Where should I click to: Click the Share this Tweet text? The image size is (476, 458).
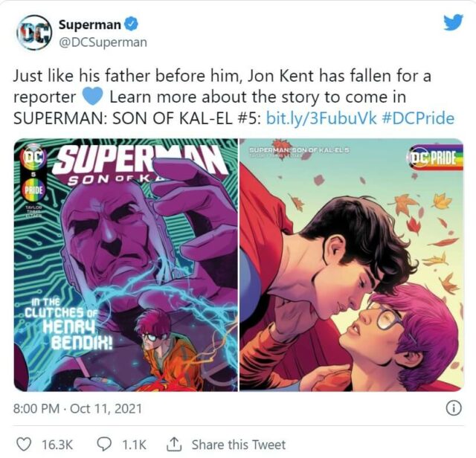(x=238, y=444)
